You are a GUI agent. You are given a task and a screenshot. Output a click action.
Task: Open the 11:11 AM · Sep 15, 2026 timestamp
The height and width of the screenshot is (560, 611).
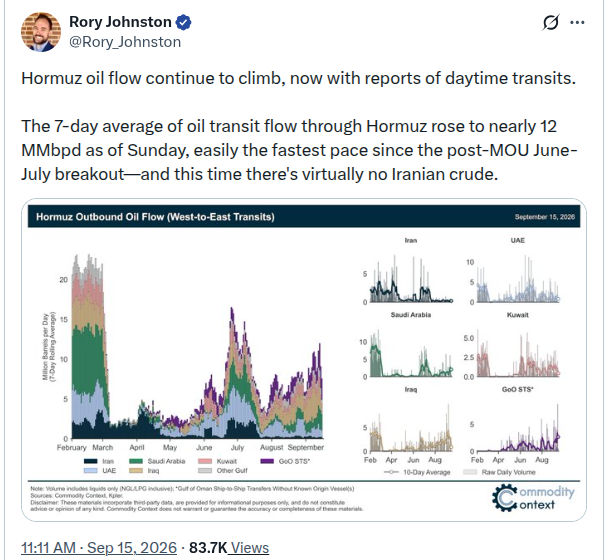click(x=99, y=548)
